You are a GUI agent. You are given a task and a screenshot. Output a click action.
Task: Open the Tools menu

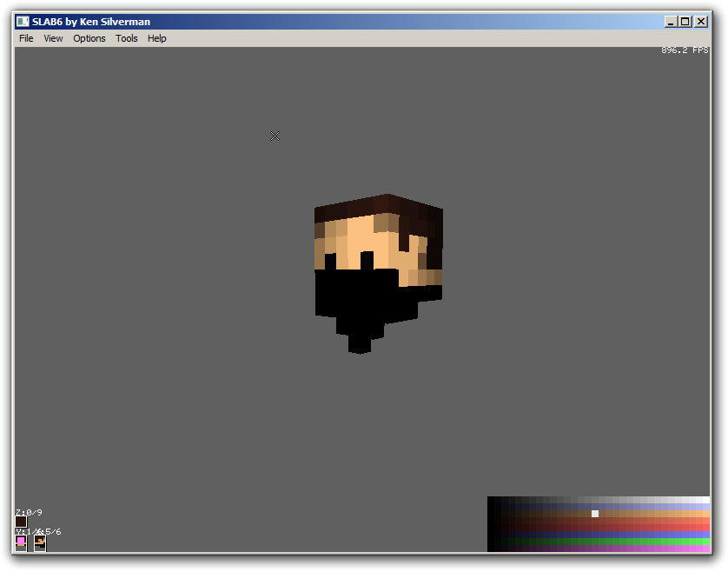coord(126,38)
